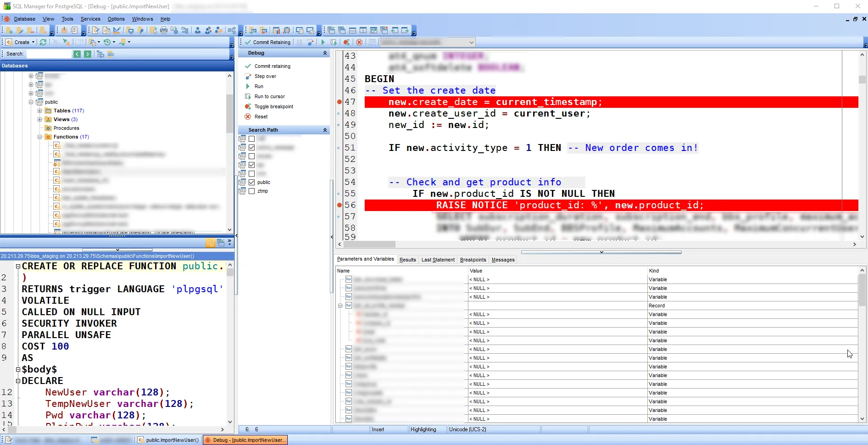The image size is (868, 445).
Task: Go to previous search result green arrow
Action: click(77, 54)
